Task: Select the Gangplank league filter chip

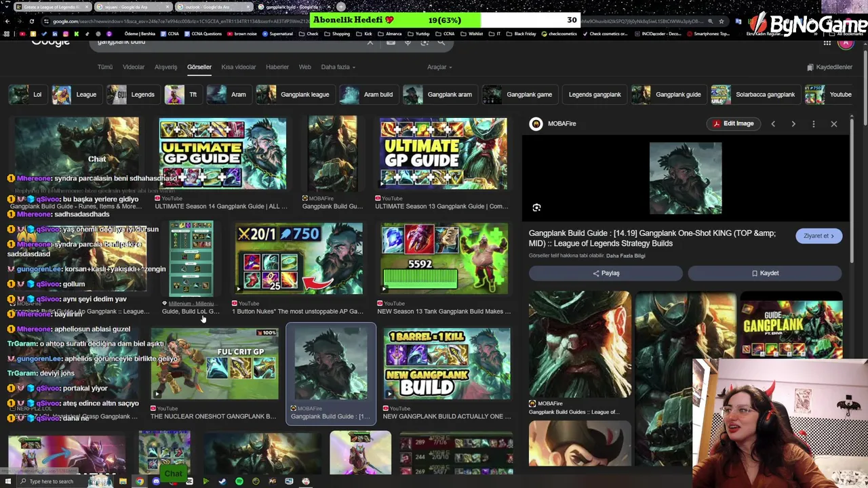Action: click(x=295, y=95)
